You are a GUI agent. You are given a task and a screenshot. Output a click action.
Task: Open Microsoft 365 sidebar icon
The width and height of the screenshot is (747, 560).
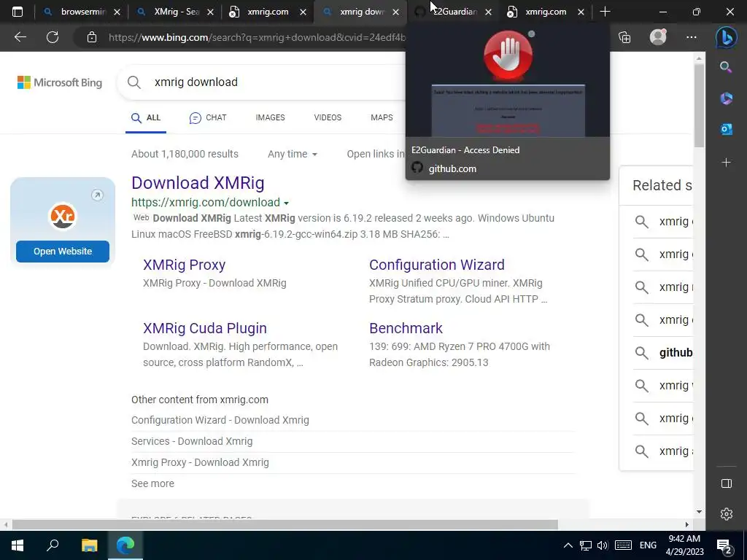[726, 98]
